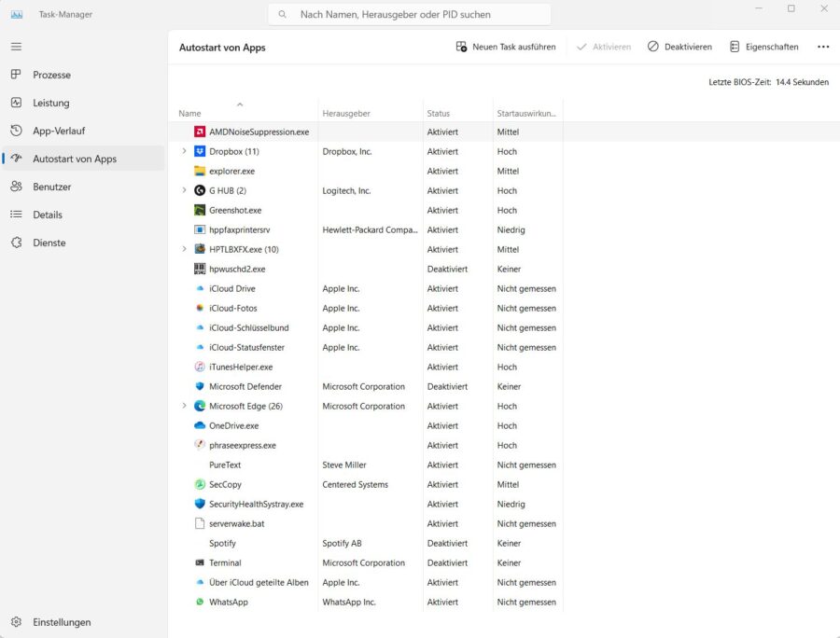Click 'Hewlett-Packard Compa...' publisher cell
The width and height of the screenshot is (840, 638).
click(x=370, y=229)
